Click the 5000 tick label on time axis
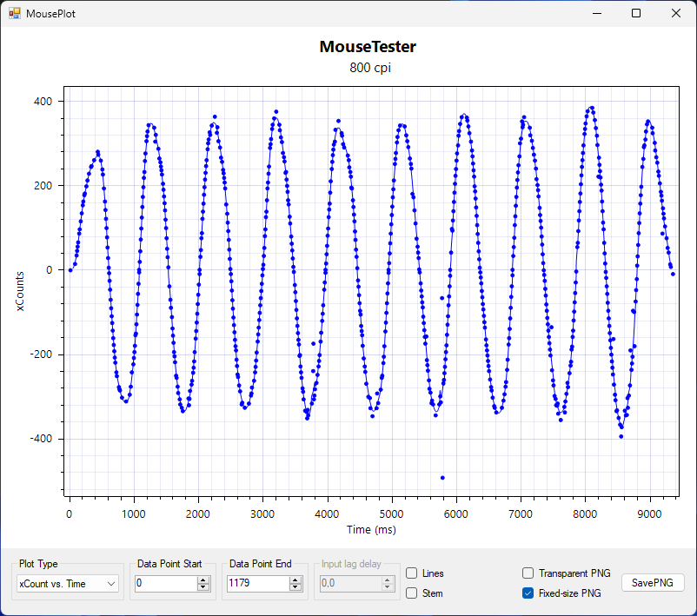Image resolution: width=697 pixels, height=616 pixels. pyautogui.click(x=391, y=514)
